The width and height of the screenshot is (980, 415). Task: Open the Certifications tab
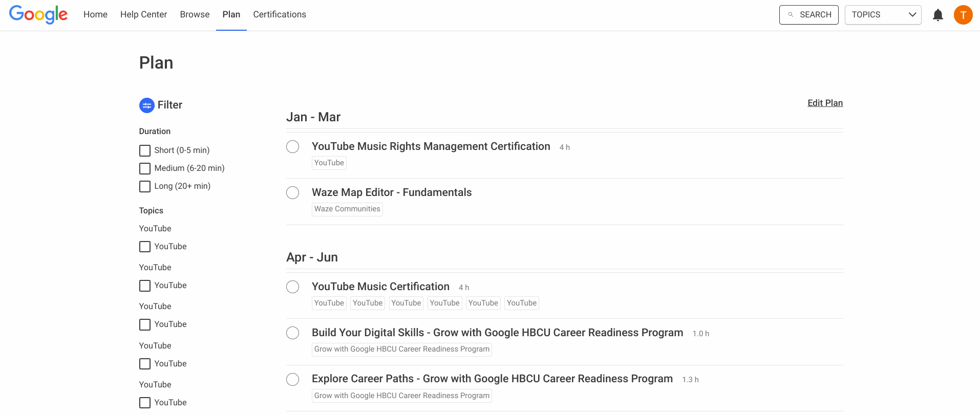click(x=280, y=14)
